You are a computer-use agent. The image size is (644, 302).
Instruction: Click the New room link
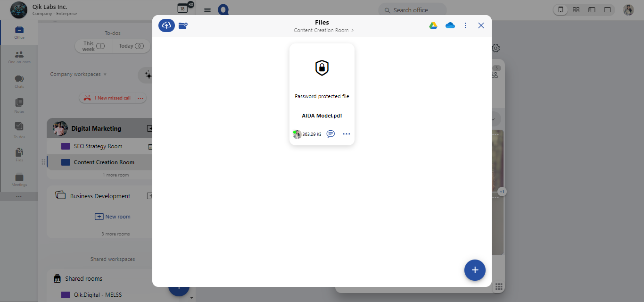point(113,217)
